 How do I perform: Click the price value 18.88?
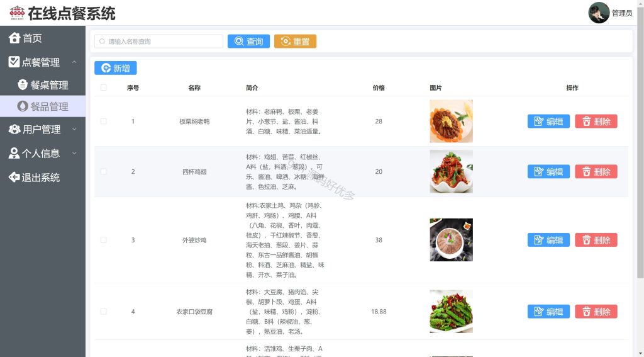[x=379, y=311]
